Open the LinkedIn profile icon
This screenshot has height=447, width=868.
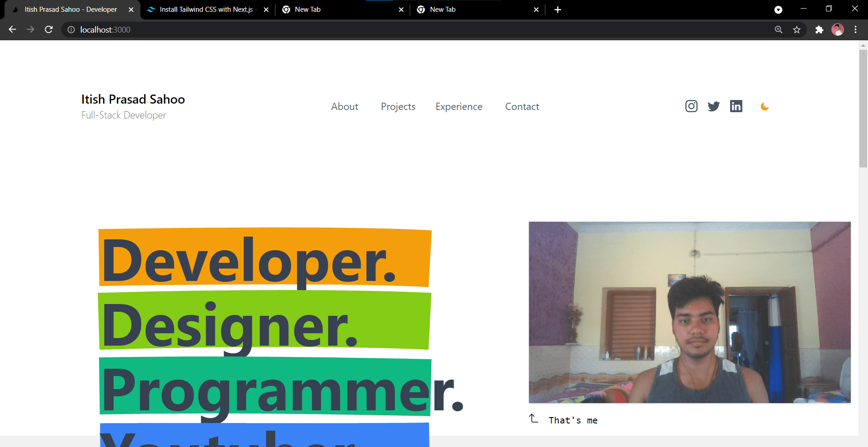pyautogui.click(x=736, y=106)
